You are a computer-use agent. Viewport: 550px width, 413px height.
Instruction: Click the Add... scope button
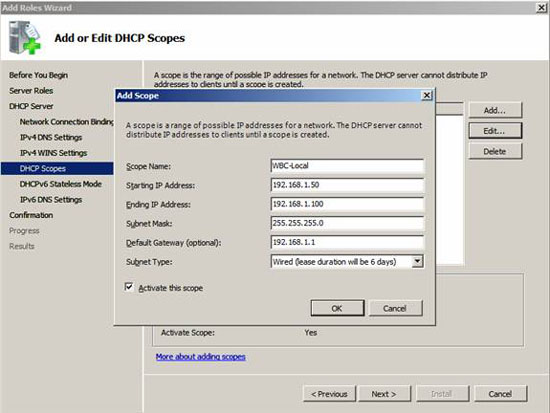point(495,110)
